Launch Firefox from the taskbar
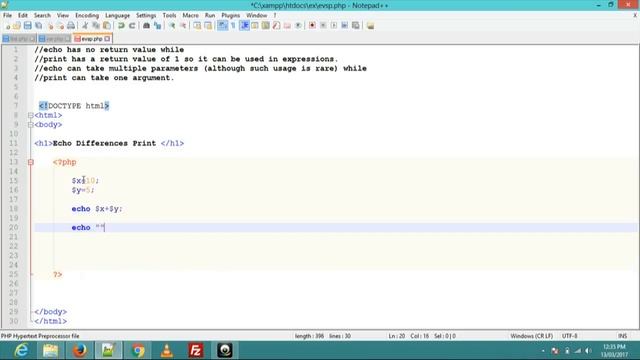The height and width of the screenshot is (360, 640). pos(79,351)
